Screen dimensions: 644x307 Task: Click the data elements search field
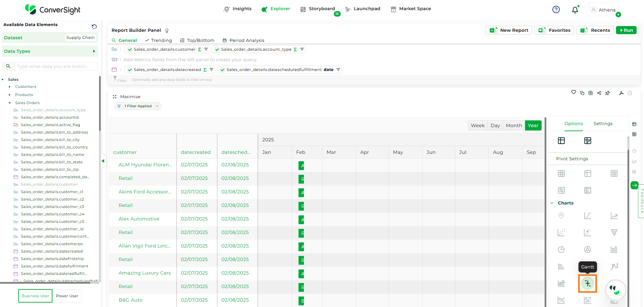[x=56, y=66]
